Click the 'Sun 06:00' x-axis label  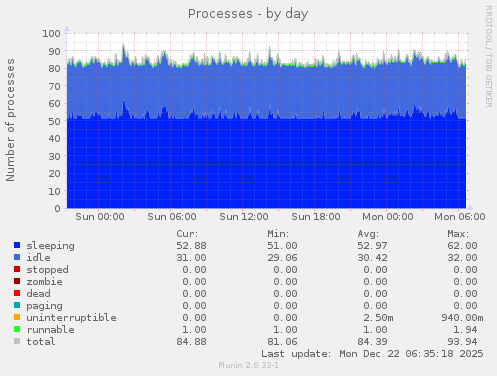pos(172,217)
